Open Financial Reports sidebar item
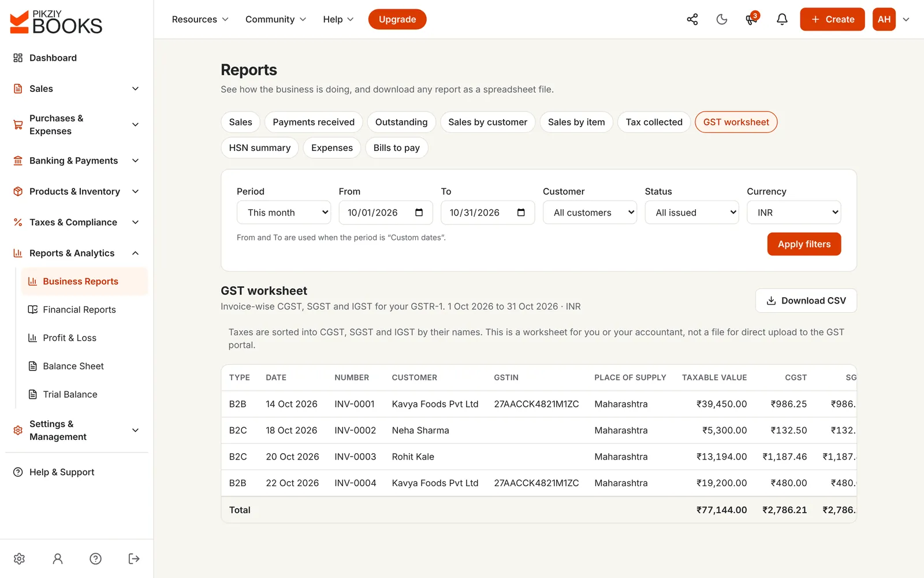The width and height of the screenshot is (924, 578). pos(84,310)
